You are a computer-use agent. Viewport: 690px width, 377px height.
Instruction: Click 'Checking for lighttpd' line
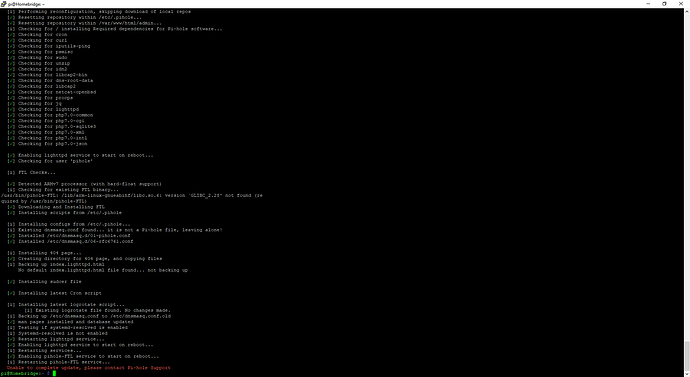43,110
